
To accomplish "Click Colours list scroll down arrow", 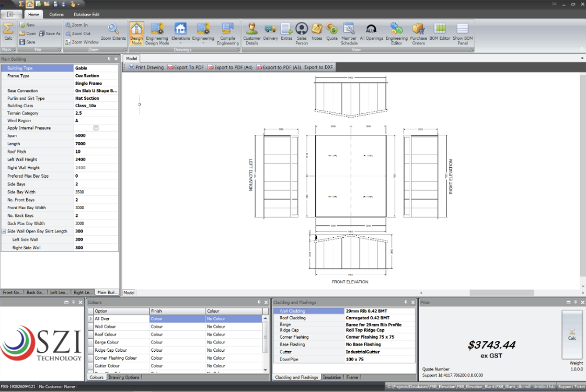I will (x=266, y=370).
